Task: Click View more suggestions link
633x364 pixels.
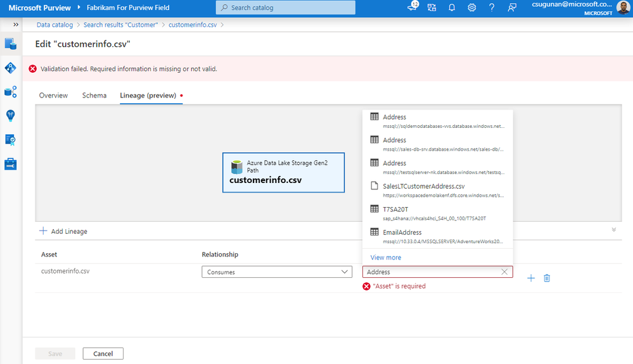Action: tap(385, 258)
